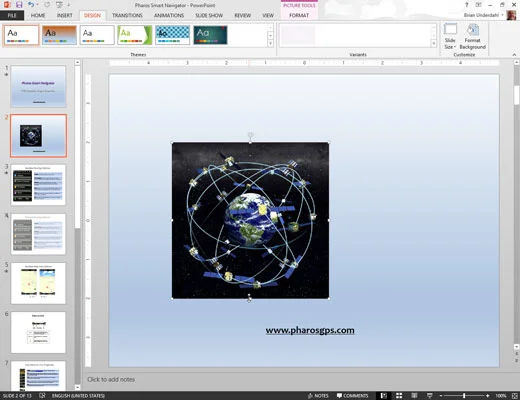Open Format Background pane
Screen dimensions: 520x400
(472, 36)
